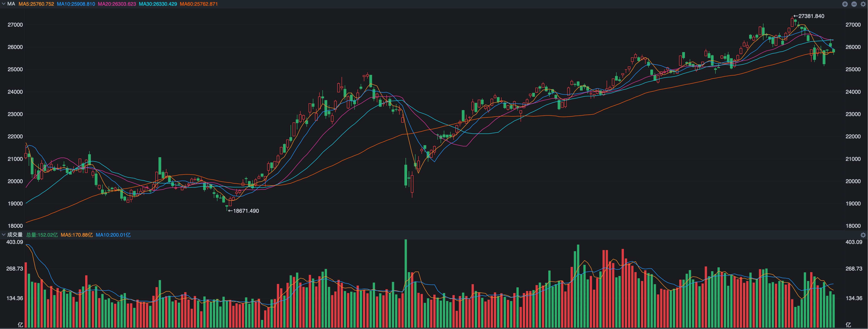Toggle the MA10 blue legend value
Viewport: 868px width, 329px height.
[76, 4]
